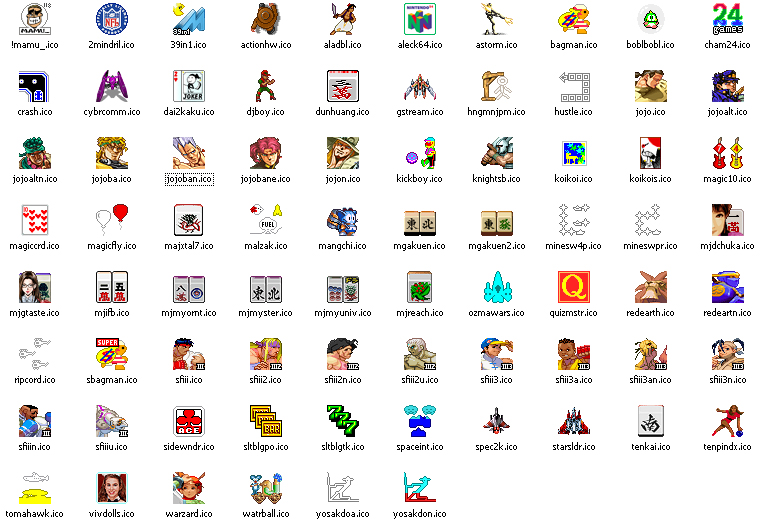Select the cybrcomm.ico purple ship icon
Screen dimensions: 768x528
point(112,86)
